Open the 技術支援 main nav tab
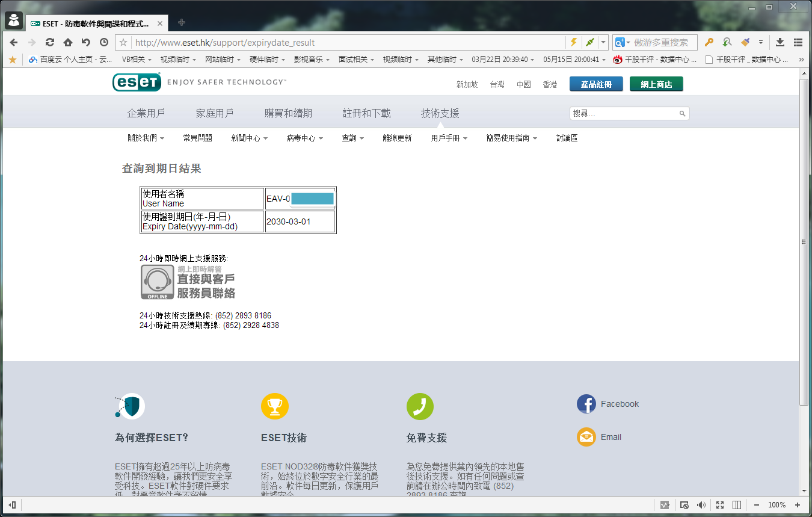Screen dimensions: 812x517 tap(440, 113)
